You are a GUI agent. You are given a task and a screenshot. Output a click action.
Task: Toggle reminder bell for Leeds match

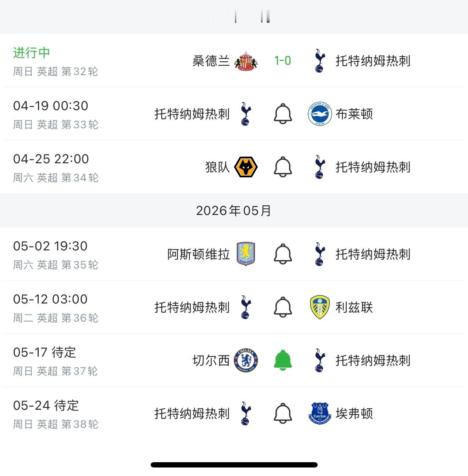tap(283, 307)
